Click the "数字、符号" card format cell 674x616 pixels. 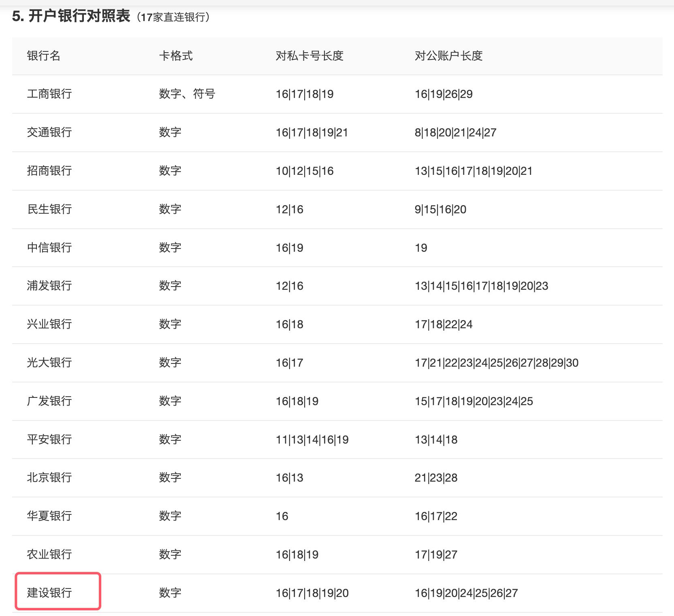tap(187, 94)
